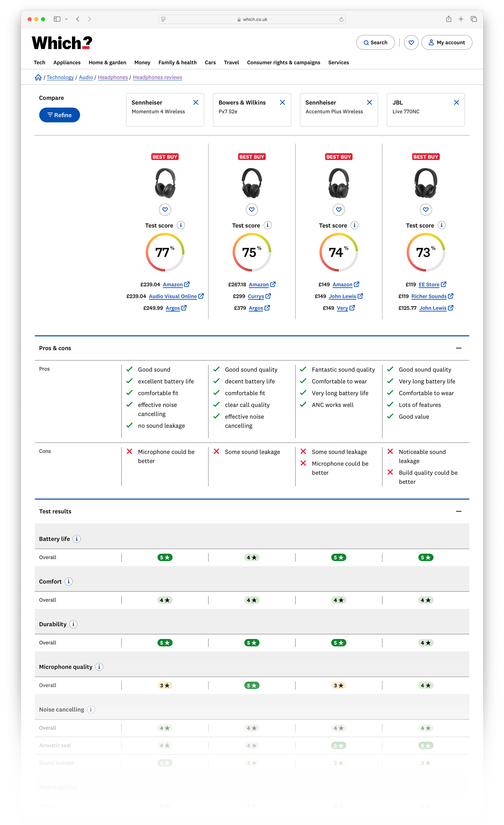
Task: Open the Travel menu
Action: 231,63
